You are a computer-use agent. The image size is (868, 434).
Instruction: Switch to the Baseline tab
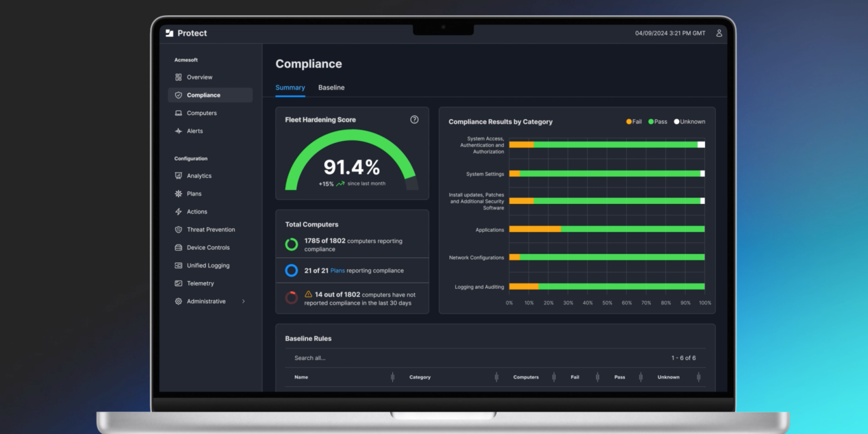(331, 87)
